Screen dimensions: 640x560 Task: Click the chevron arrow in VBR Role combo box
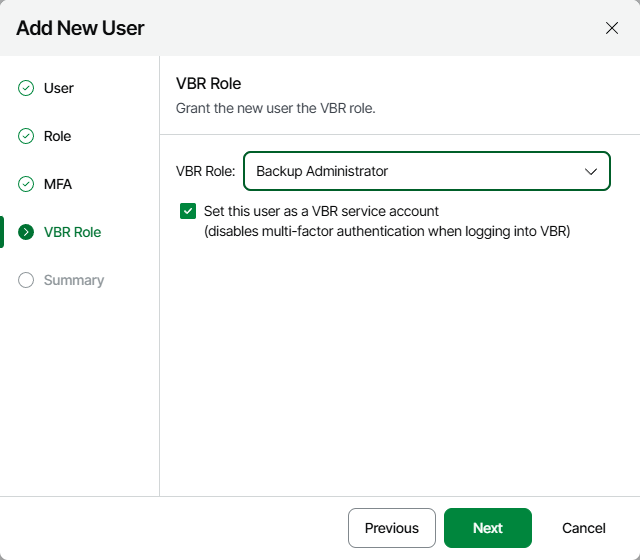[591, 171]
